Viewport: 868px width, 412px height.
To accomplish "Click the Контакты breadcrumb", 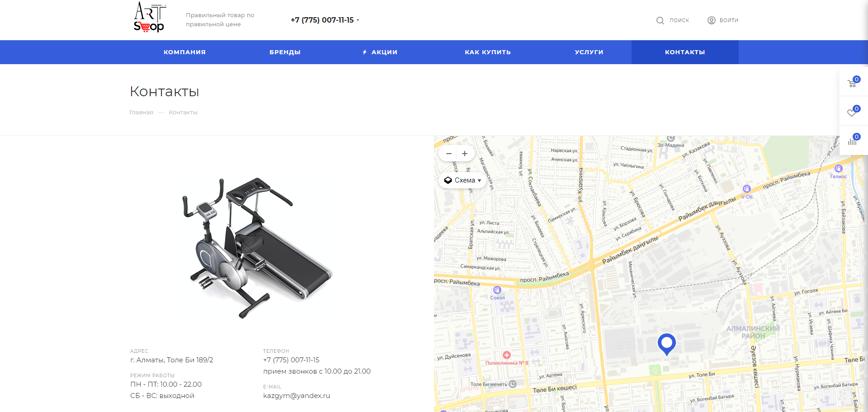I will pos(183,112).
